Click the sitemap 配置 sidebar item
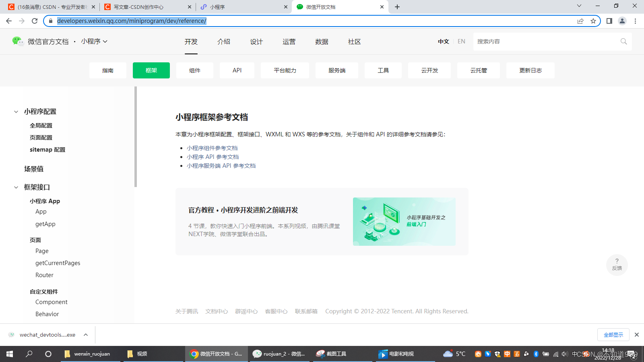The width and height of the screenshot is (644, 362). coord(47,150)
